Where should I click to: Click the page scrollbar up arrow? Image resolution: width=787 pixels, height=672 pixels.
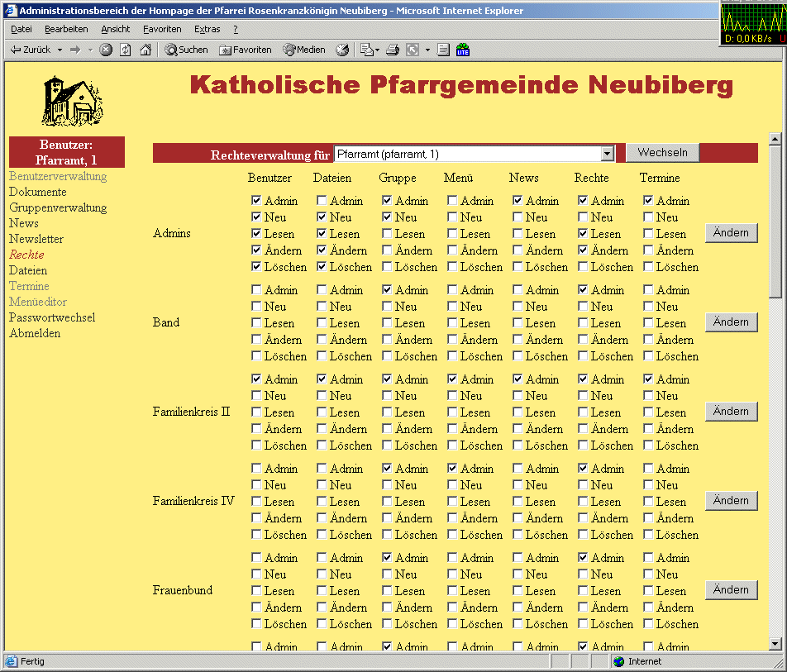775,139
